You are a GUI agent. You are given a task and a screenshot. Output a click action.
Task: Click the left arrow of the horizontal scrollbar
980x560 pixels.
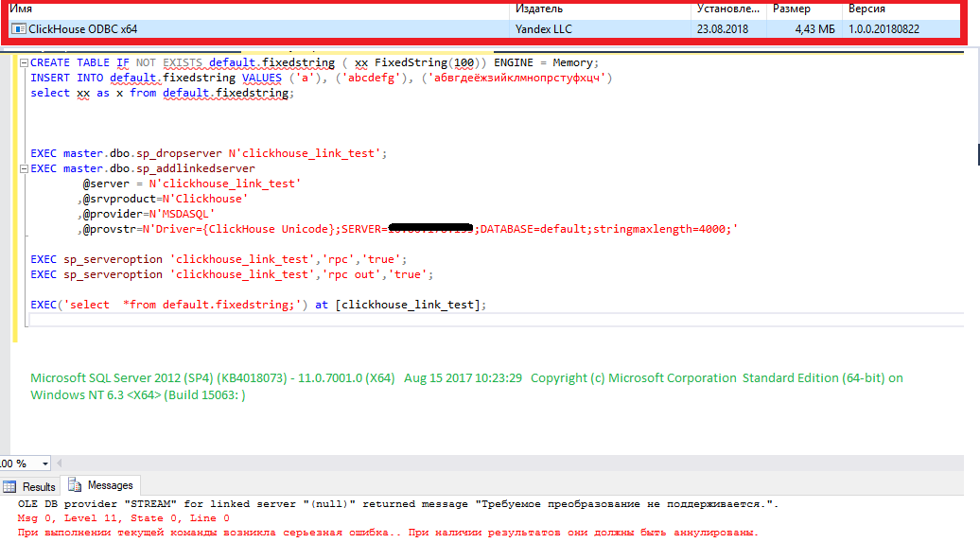pyautogui.click(x=61, y=463)
